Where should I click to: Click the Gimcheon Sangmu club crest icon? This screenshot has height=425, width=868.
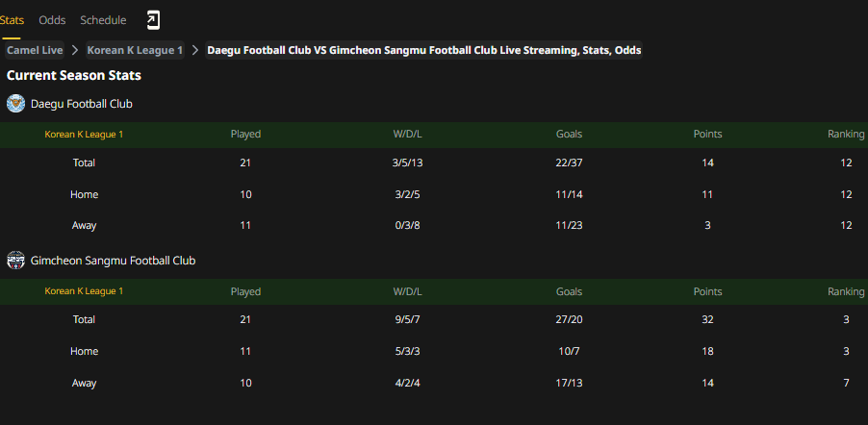[x=16, y=260]
